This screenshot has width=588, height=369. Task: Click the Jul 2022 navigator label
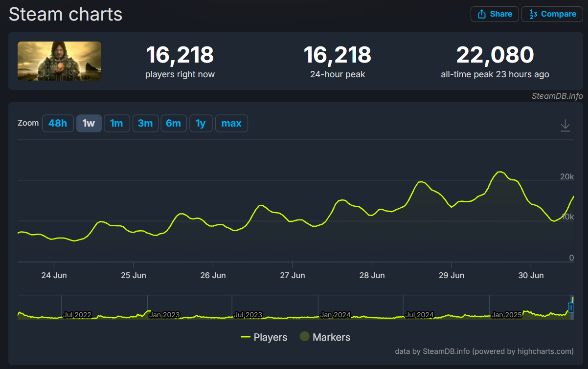tap(77, 315)
